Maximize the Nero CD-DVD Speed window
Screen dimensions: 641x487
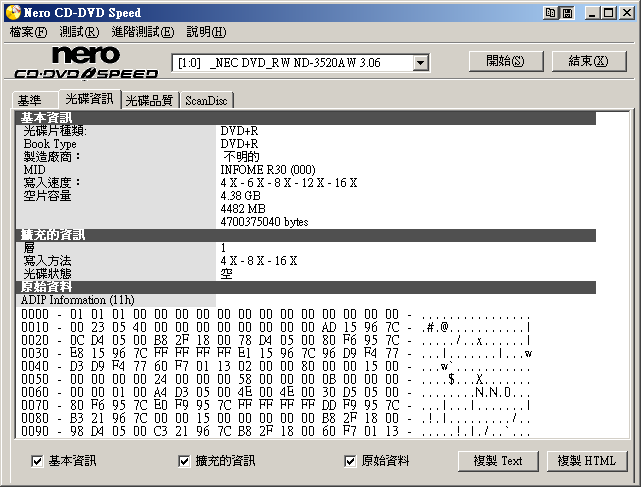609,13
